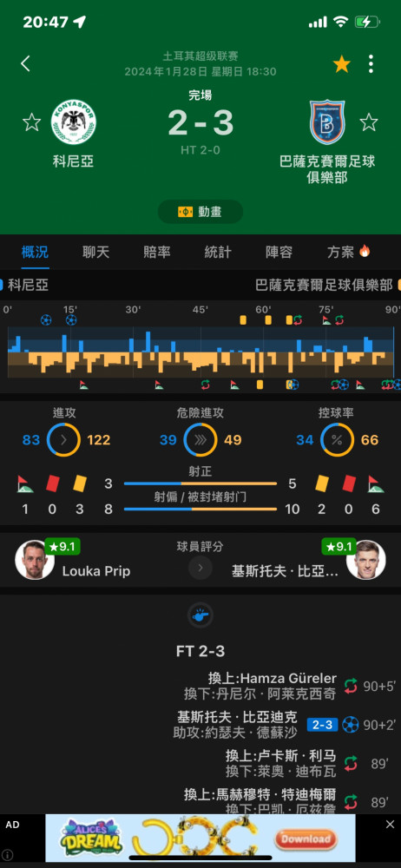Open the Başakşehir club logo
The width and height of the screenshot is (401, 868).
[326, 122]
